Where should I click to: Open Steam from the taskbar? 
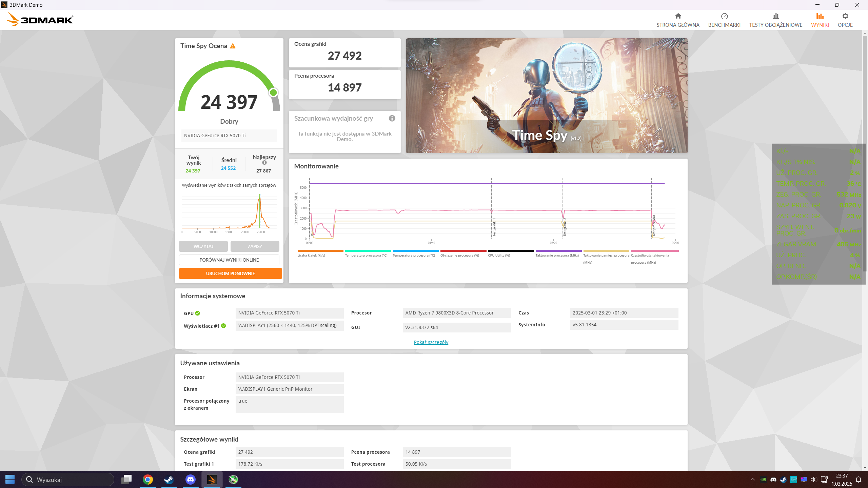pyautogui.click(x=169, y=480)
